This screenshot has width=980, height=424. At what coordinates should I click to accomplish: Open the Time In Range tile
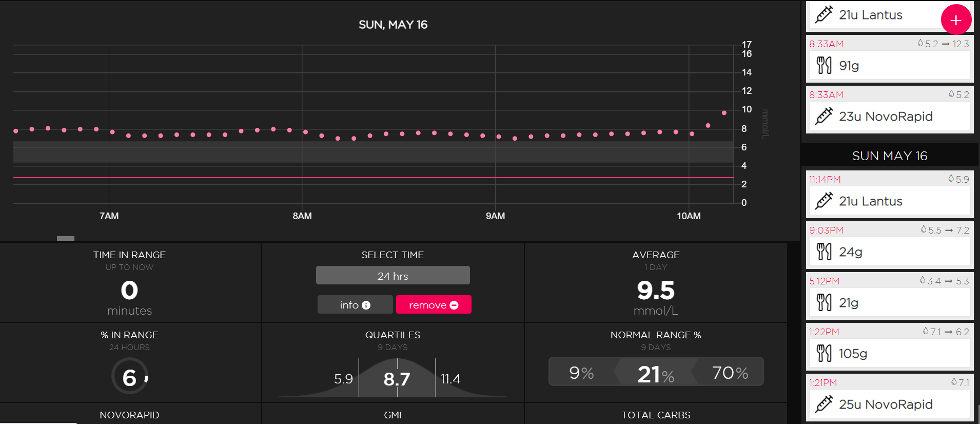(130, 283)
